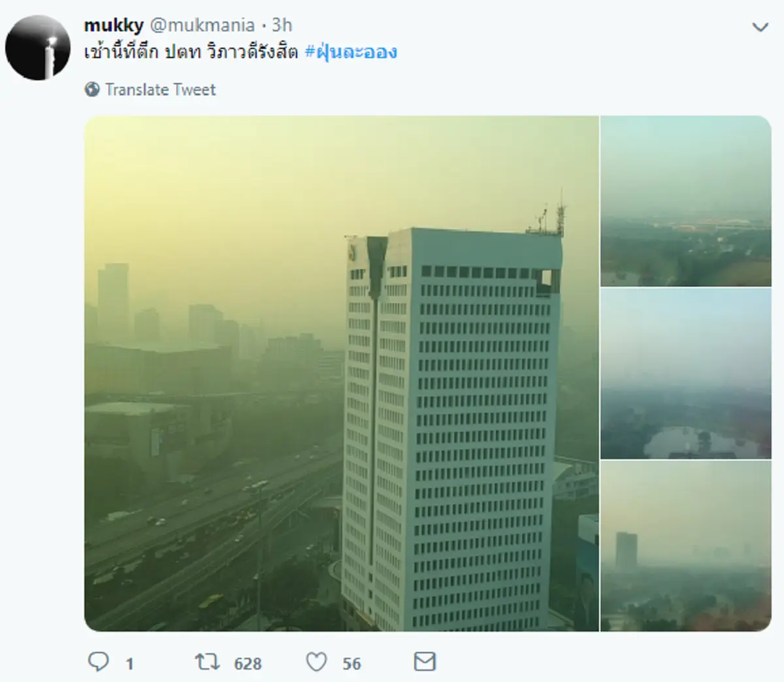The width and height of the screenshot is (784, 682).
Task: Open the 3h tweet timestamp
Action: pos(282,25)
